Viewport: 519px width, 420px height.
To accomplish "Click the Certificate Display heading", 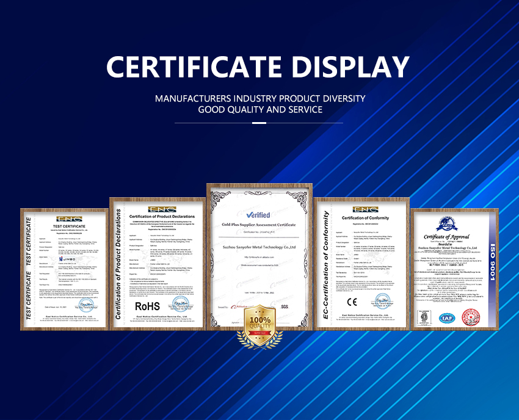I will tap(259, 67).
